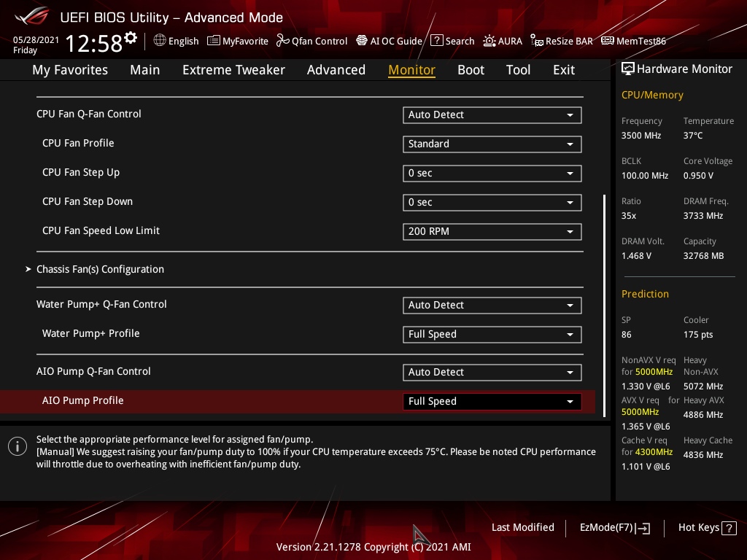This screenshot has height=560, width=747.
Task: Open AURA lighting icon
Action: coord(489,41)
